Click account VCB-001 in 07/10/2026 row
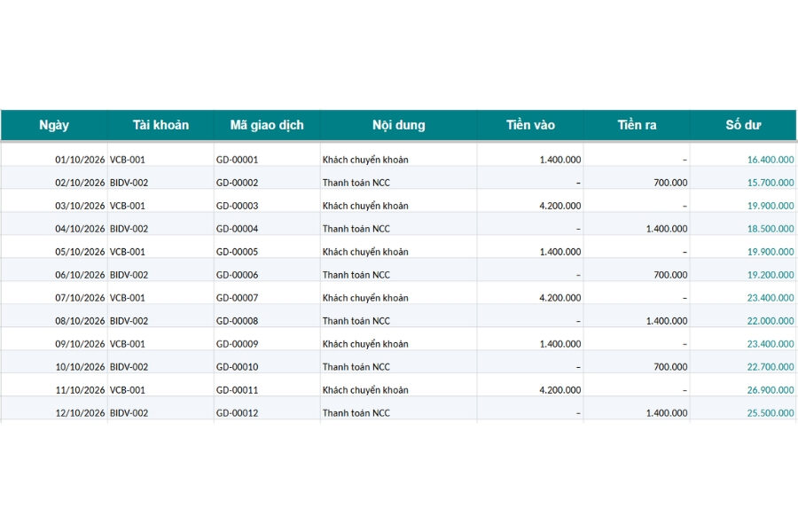The width and height of the screenshot is (798, 532). [x=127, y=297]
